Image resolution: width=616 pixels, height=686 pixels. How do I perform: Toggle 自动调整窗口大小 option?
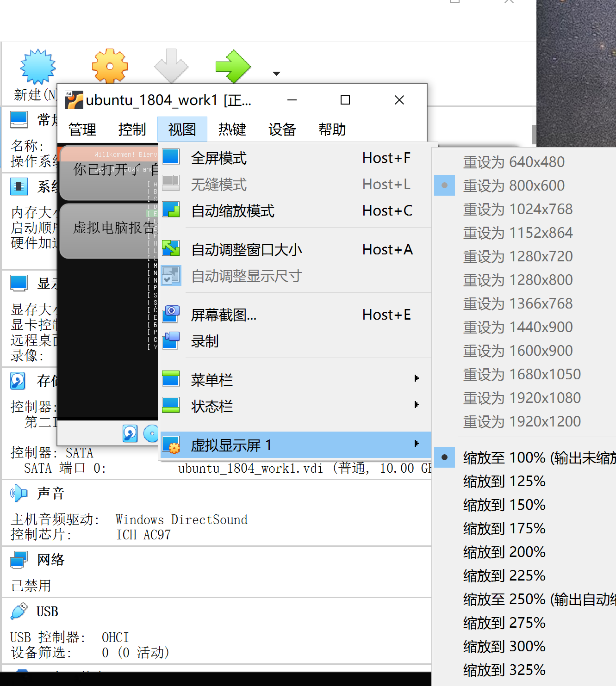[295, 249]
